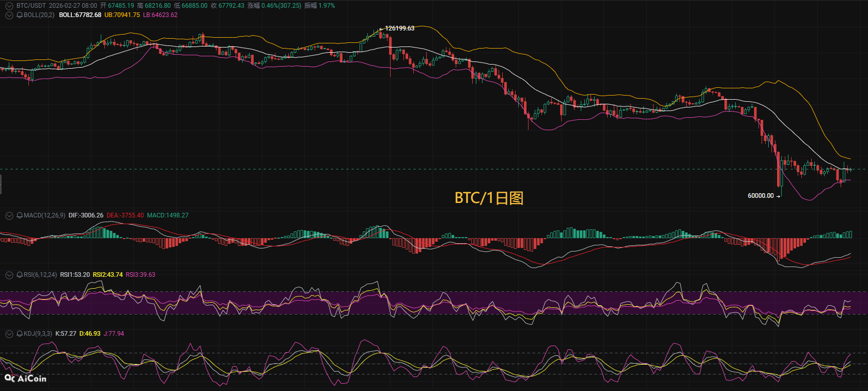Click the 60000.00 low price marker
This screenshot has width=868, height=391.
(761, 196)
